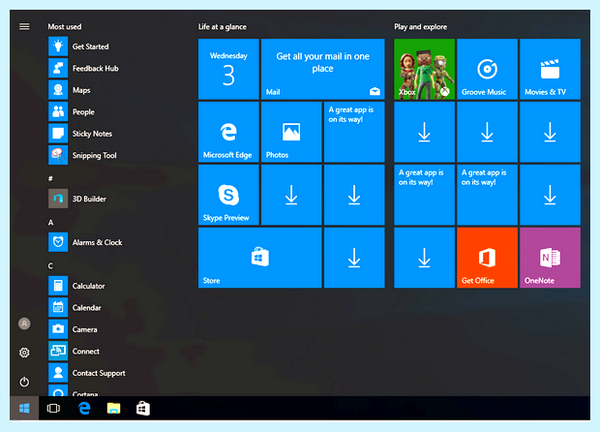
Task: Open the OneNote tile
Action: 550,258
